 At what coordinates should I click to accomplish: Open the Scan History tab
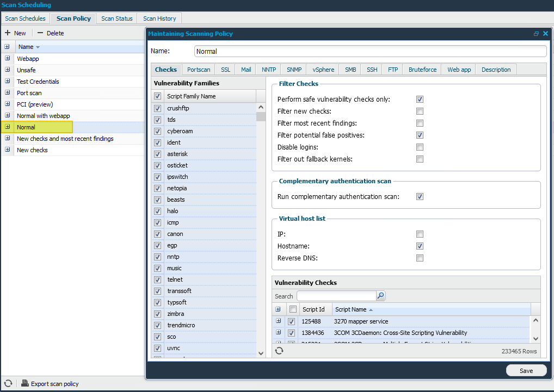point(159,18)
